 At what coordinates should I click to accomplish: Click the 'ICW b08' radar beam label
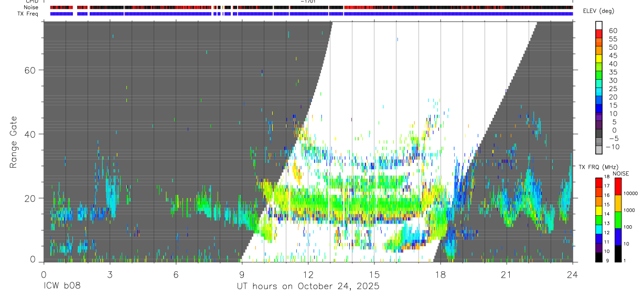(62, 287)
